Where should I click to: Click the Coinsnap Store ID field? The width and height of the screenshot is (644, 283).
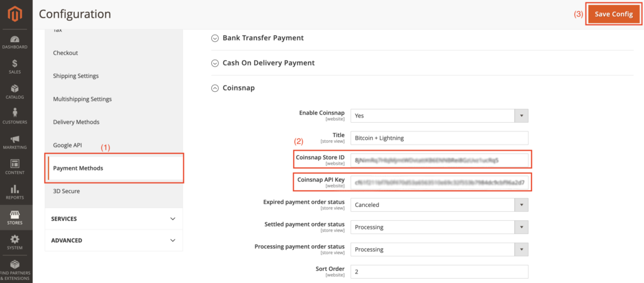point(439,160)
